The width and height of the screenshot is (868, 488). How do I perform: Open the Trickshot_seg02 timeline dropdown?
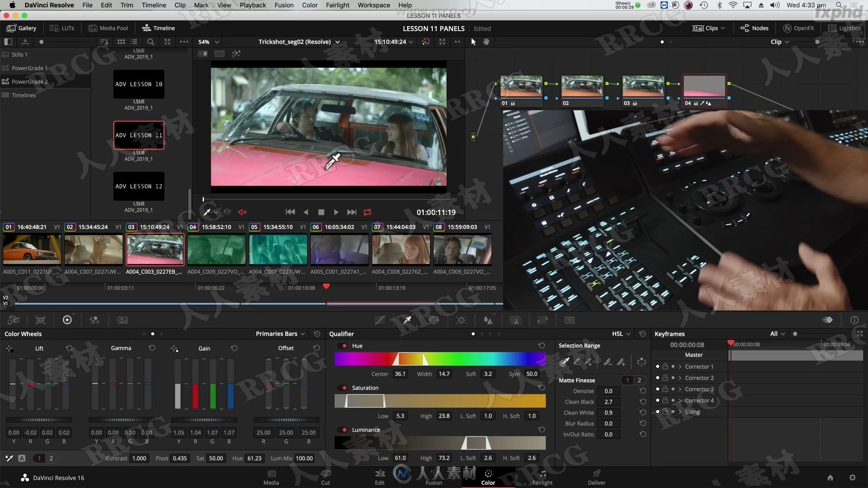[299, 42]
